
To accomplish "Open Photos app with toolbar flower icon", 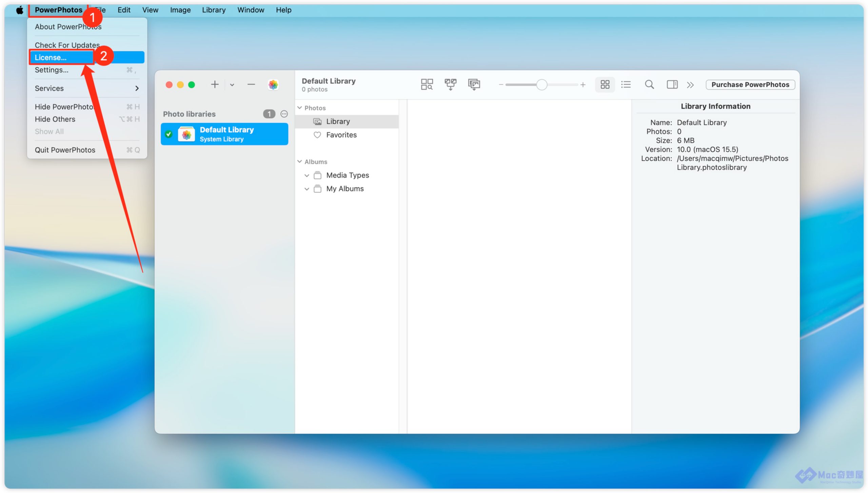I will (x=273, y=84).
